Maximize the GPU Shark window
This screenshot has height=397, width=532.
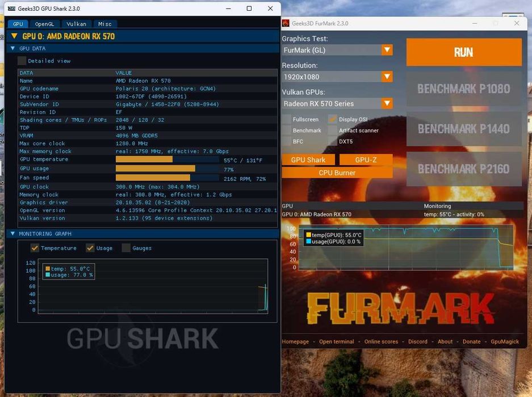coord(249,9)
